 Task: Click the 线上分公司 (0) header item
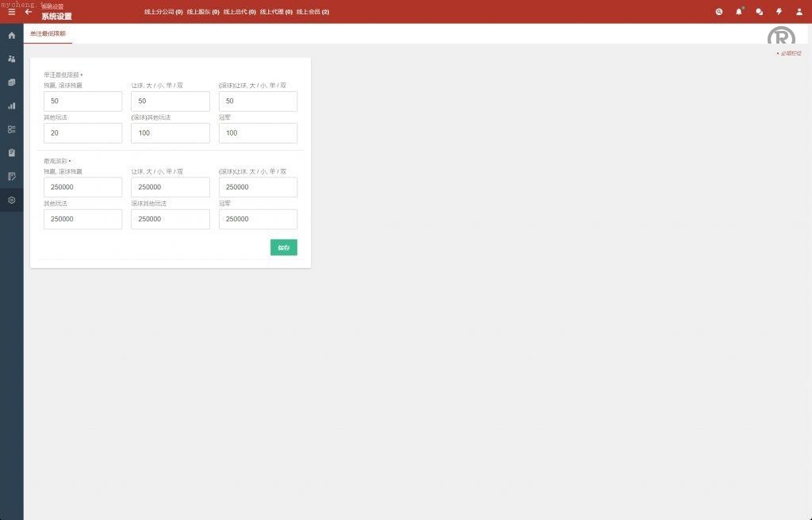(x=163, y=12)
